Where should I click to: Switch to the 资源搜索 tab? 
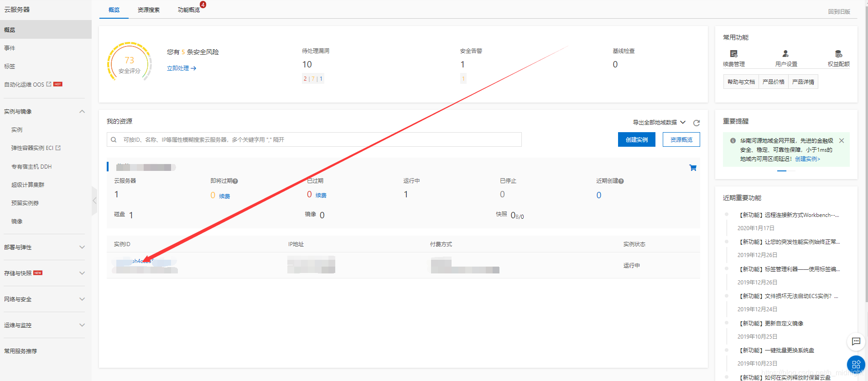pyautogui.click(x=149, y=10)
